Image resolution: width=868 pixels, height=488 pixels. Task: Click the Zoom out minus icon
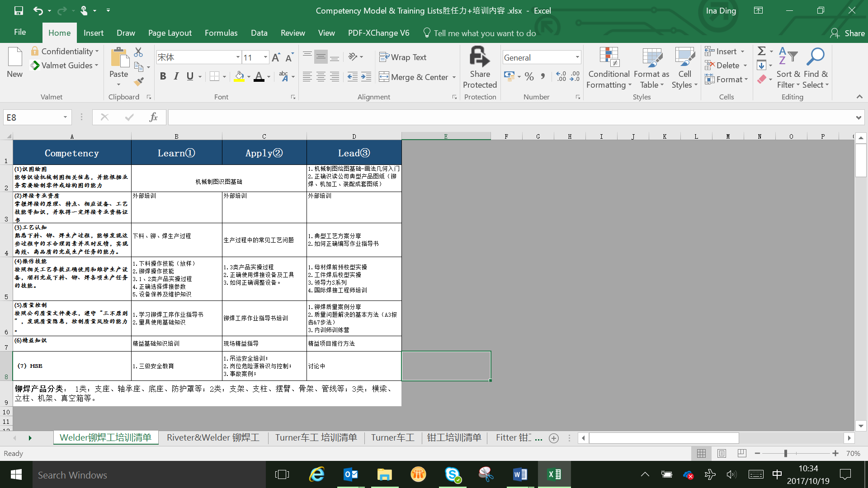pos(757,453)
